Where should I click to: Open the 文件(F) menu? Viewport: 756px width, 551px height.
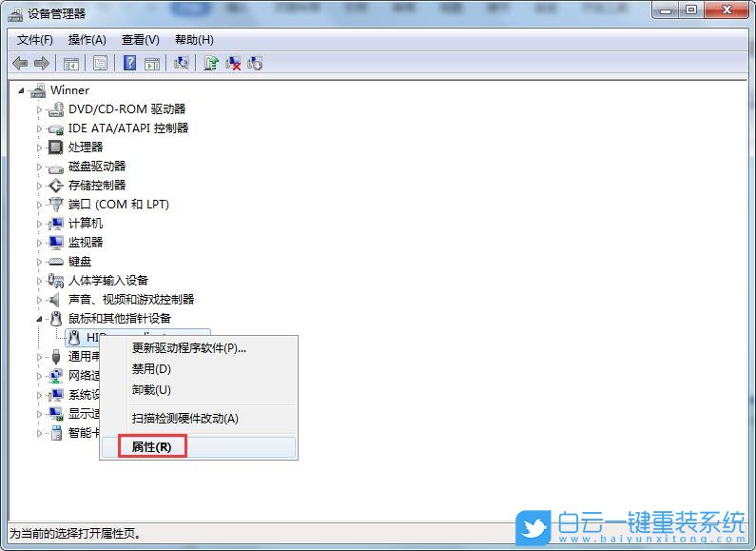click(x=35, y=40)
